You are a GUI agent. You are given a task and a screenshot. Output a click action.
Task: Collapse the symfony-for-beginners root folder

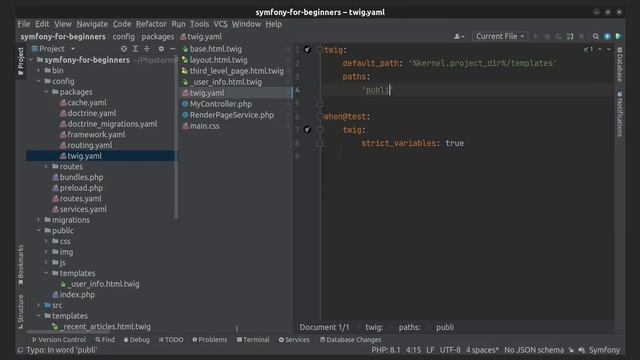point(31,60)
